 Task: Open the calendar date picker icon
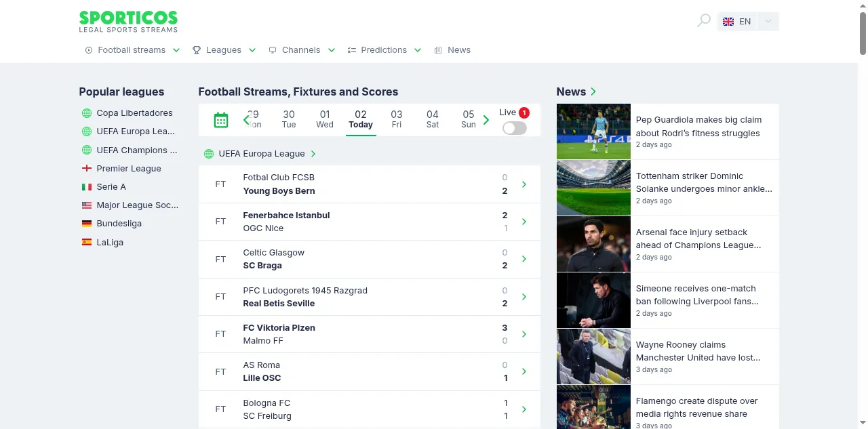221,120
